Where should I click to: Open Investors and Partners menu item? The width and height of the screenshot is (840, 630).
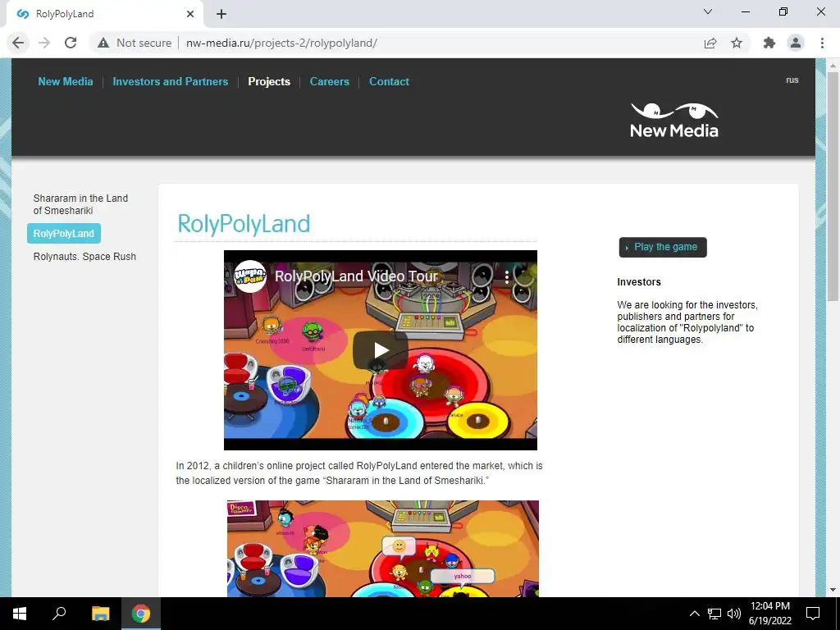point(171,81)
